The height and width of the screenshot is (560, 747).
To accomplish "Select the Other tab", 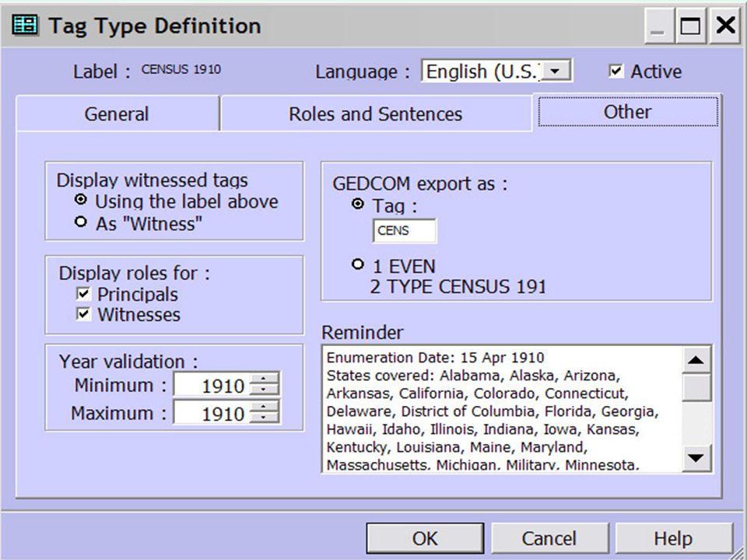I will (x=627, y=112).
